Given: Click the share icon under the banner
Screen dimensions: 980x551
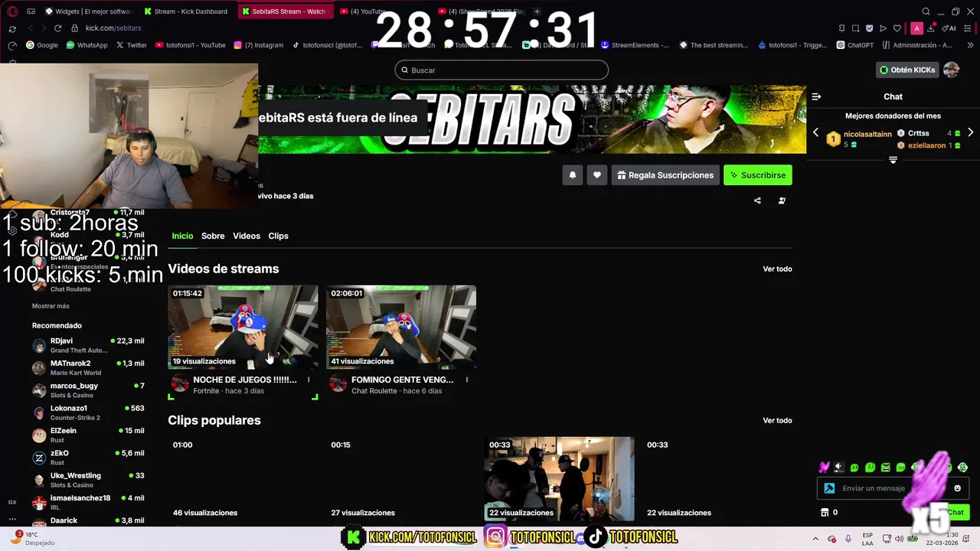Looking at the screenshot, I should click(757, 201).
